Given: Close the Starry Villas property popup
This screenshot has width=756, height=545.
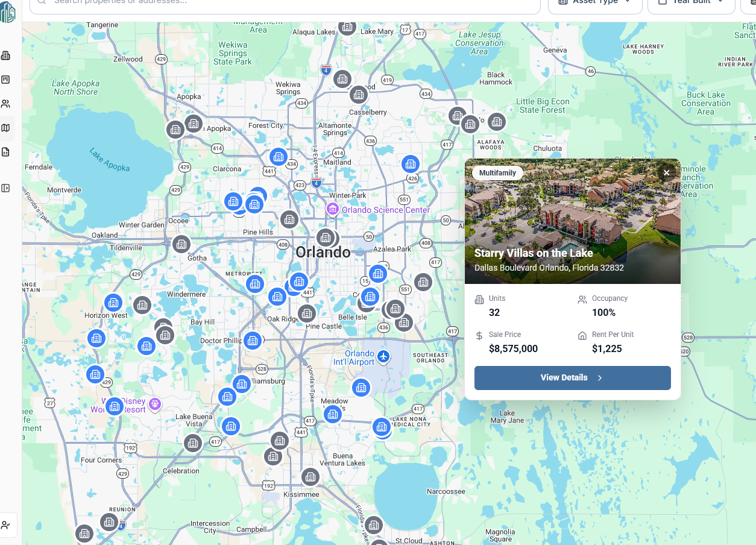Looking at the screenshot, I should click(x=666, y=173).
